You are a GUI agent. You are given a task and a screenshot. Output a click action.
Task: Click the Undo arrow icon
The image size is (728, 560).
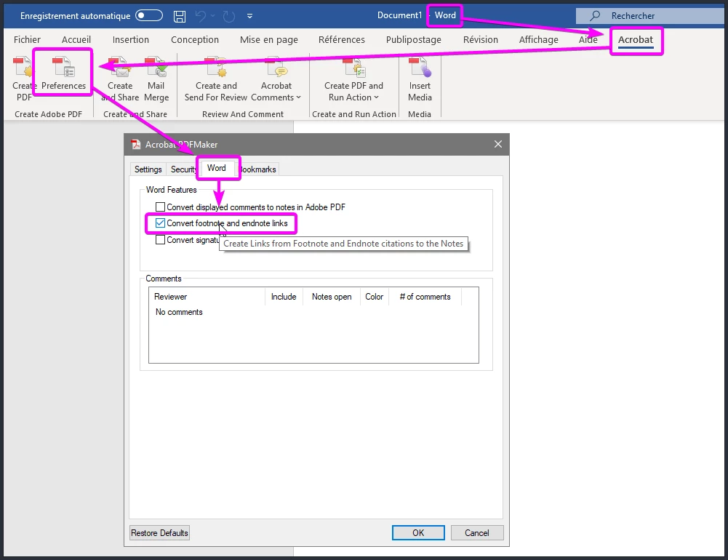201,16
